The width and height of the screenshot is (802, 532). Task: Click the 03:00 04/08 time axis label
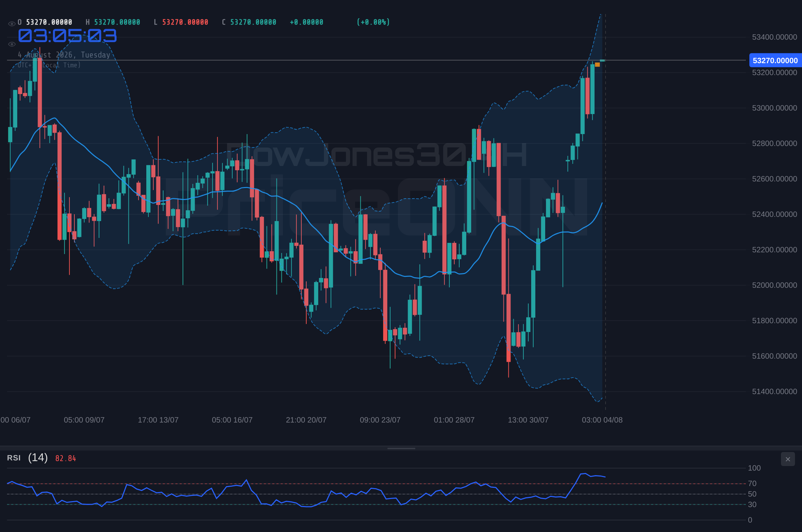pos(602,420)
